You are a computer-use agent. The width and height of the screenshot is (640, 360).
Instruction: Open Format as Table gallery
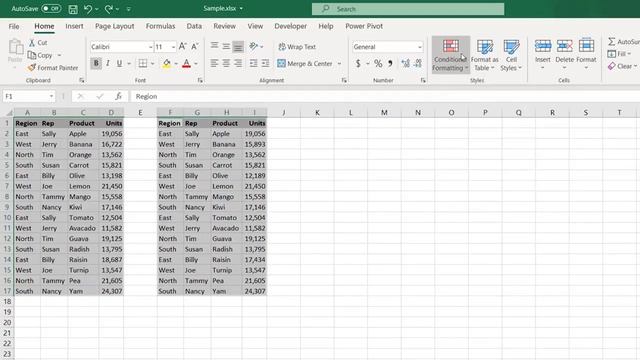pos(485,55)
